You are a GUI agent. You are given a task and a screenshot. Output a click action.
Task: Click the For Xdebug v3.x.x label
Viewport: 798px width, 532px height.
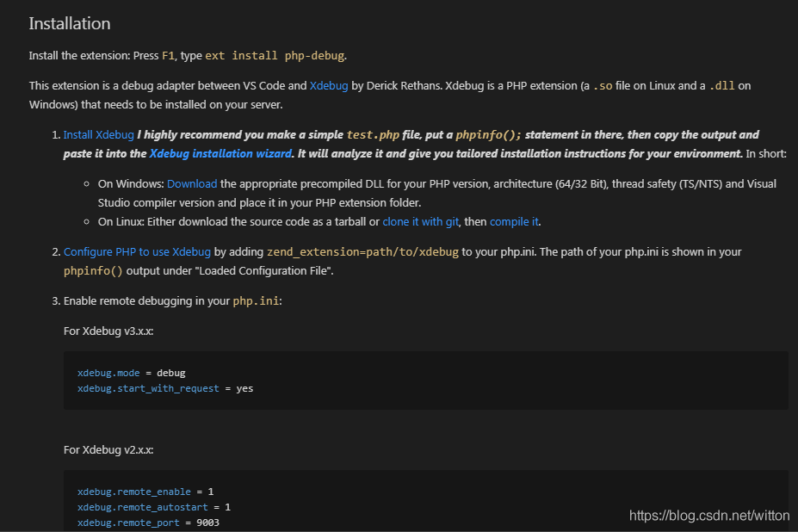tap(108, 331)
